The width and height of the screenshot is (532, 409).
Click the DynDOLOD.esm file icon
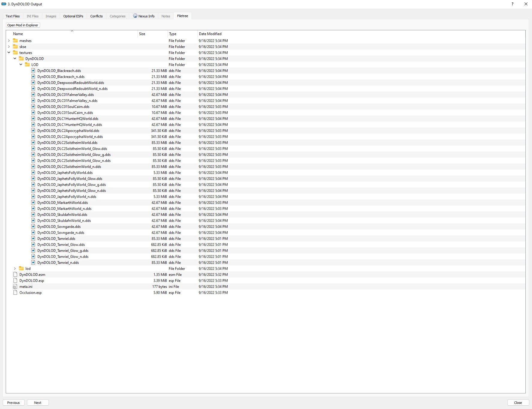[x=15, y=274]
